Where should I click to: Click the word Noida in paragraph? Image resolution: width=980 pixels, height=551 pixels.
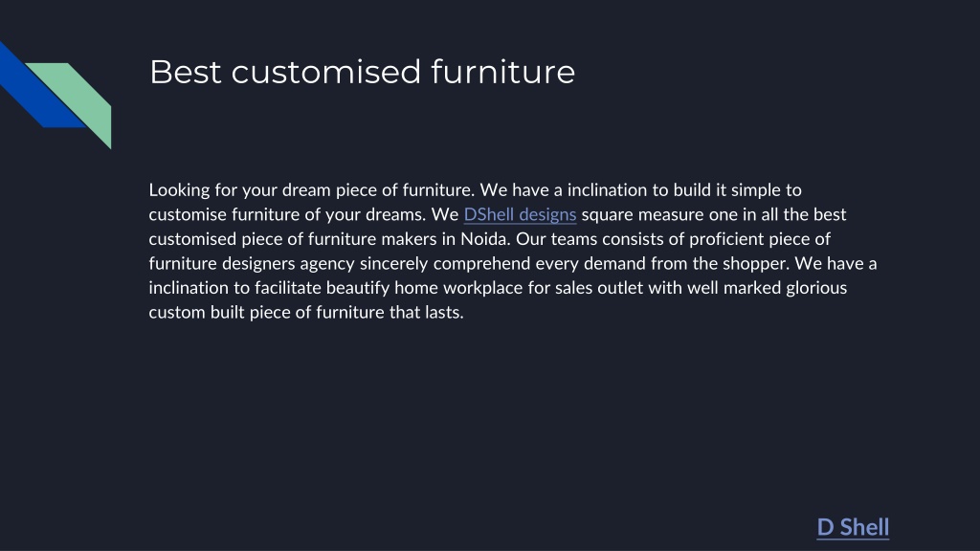click(x=484, y=238)
